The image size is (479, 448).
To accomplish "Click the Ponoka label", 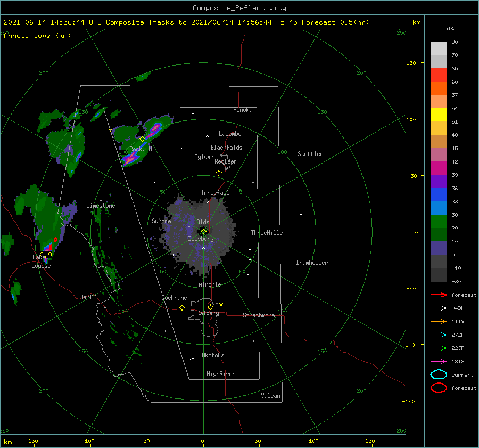I will point(243,110).
